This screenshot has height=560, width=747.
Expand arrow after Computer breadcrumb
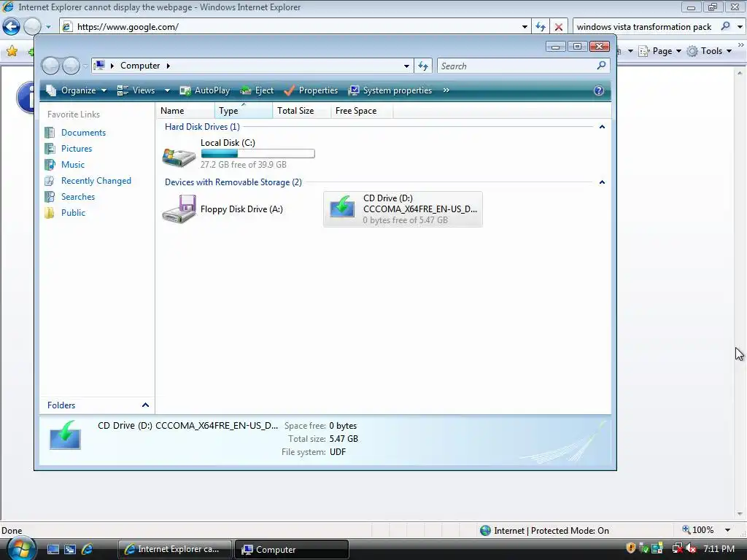click(x=169, y=66)
